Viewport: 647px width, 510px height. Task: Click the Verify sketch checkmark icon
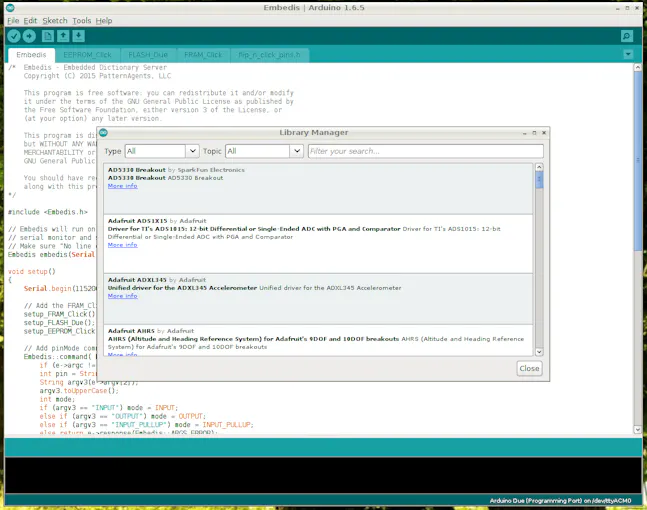(14, 36)
